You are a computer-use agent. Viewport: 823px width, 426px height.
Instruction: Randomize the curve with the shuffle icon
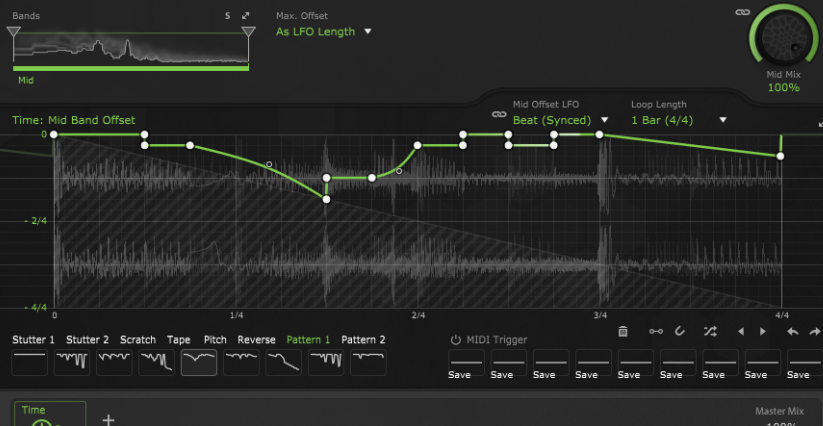pos(710,331)
